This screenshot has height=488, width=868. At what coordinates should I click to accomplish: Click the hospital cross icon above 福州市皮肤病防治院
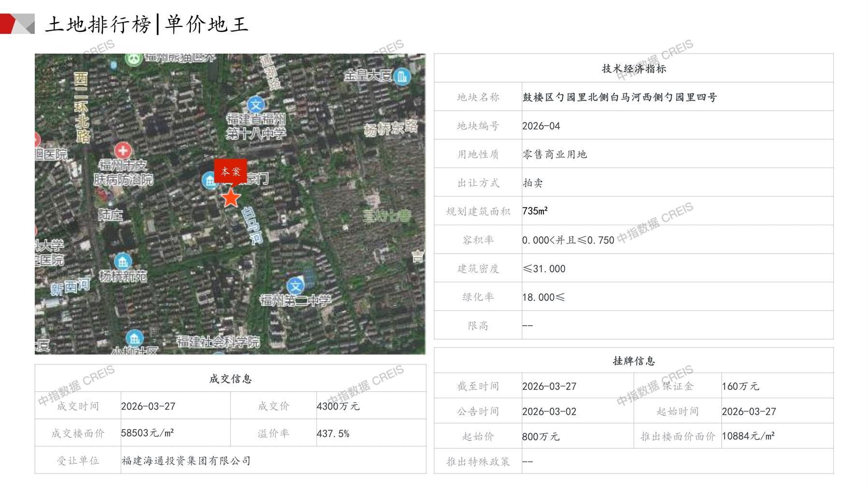[123, 150]
